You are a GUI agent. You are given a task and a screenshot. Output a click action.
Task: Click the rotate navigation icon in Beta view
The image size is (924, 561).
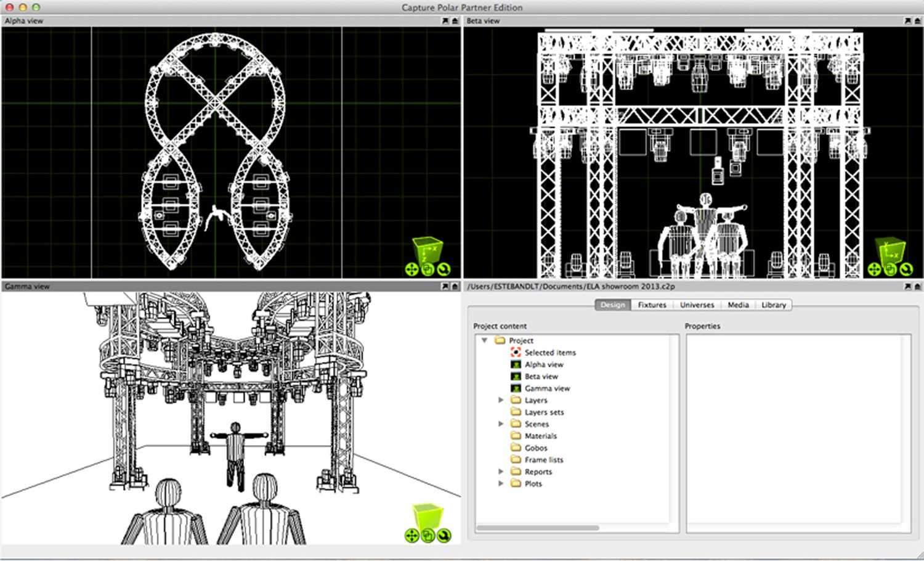[x=906, y=268]
